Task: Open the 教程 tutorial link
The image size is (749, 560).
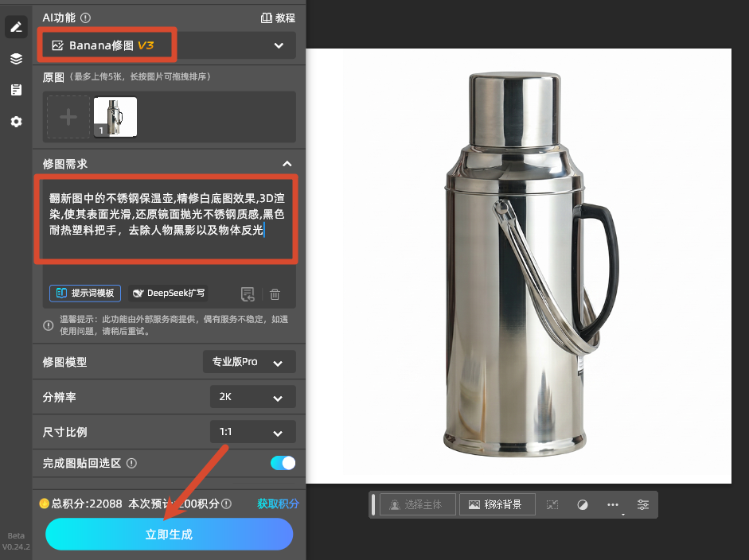Action: point(278,18)
